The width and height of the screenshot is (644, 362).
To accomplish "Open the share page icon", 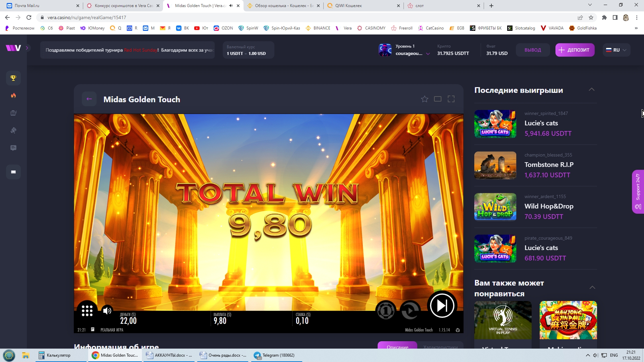I will point(580,17).
